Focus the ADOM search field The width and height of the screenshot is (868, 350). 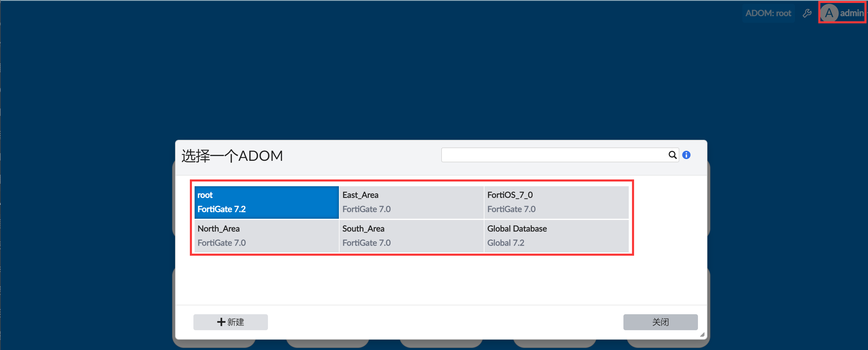553,155
